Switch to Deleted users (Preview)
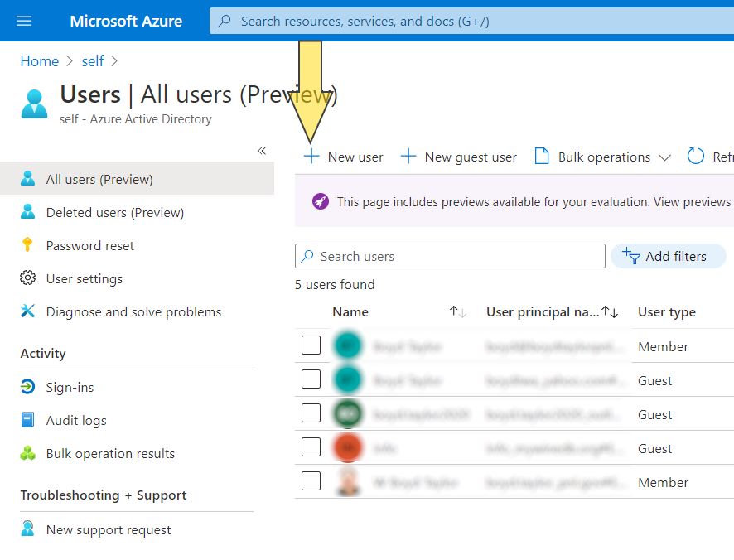Viewport: 734px width, 560px height. (x=113, y=212)
